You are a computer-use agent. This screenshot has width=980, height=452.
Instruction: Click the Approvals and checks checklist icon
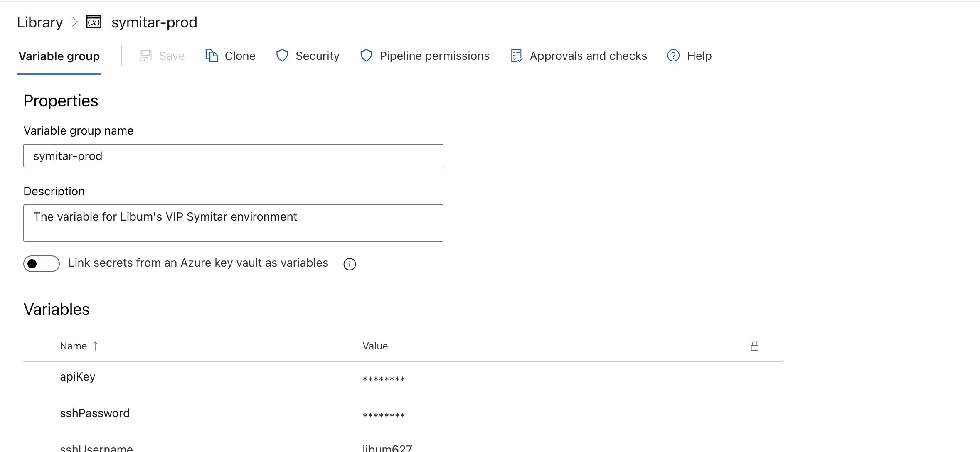pos(517,56)
